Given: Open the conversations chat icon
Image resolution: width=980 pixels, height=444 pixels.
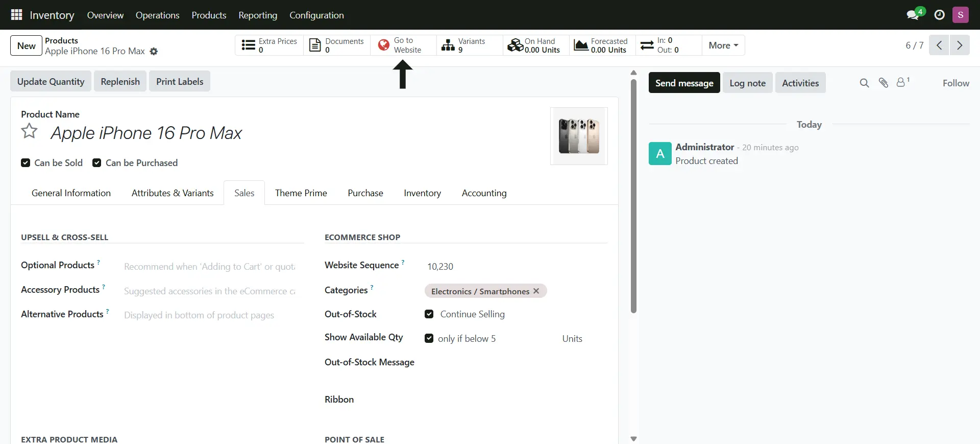Looking at the screenshot, I should pos(913,15).
